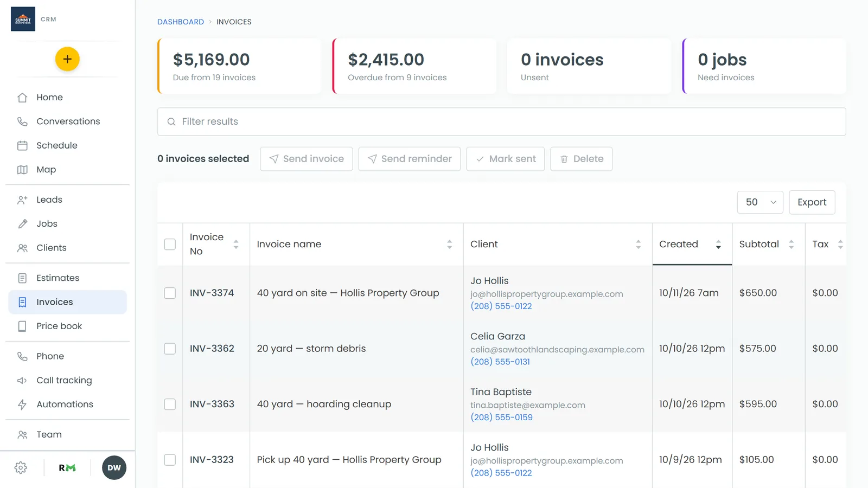Click the DASHBOARD breadcrumb link

click(x=181, y=22)
